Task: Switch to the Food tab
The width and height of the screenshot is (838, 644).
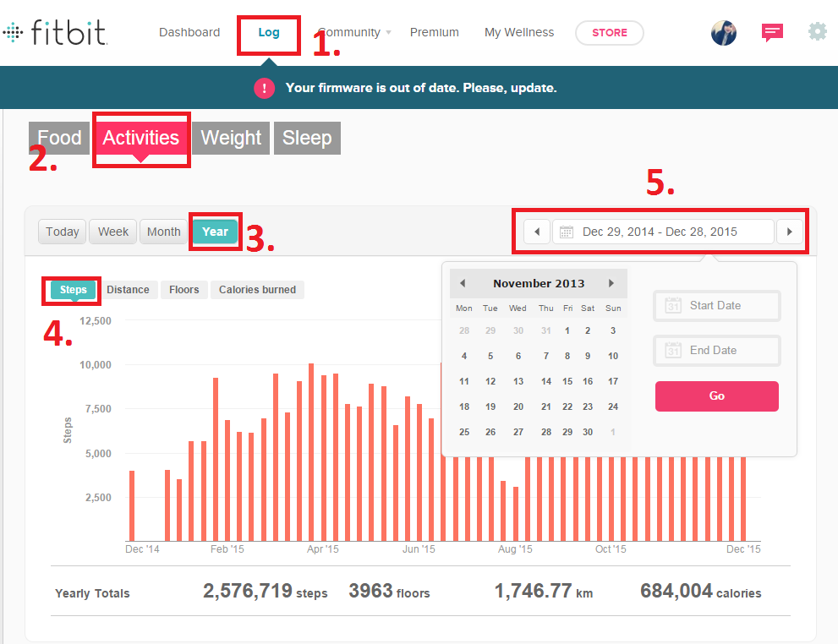Action: (59, 138)
